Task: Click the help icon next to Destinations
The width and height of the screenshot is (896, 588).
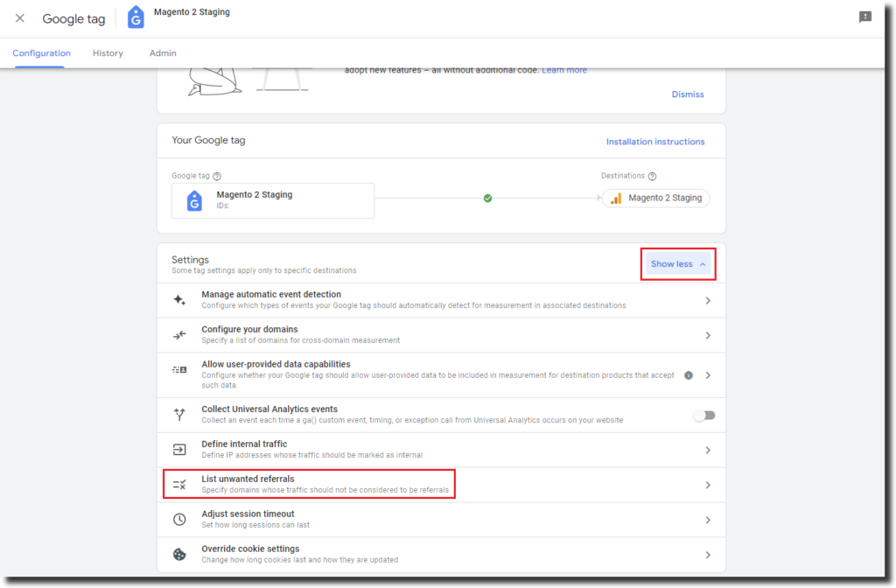Action: point(652,176)
